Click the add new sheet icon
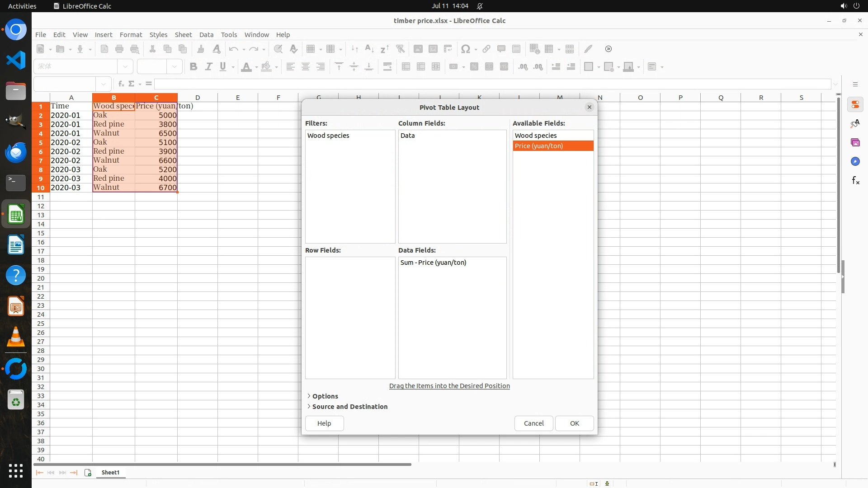868x488 pixels. pyautogui.click(x=88, y=473)
